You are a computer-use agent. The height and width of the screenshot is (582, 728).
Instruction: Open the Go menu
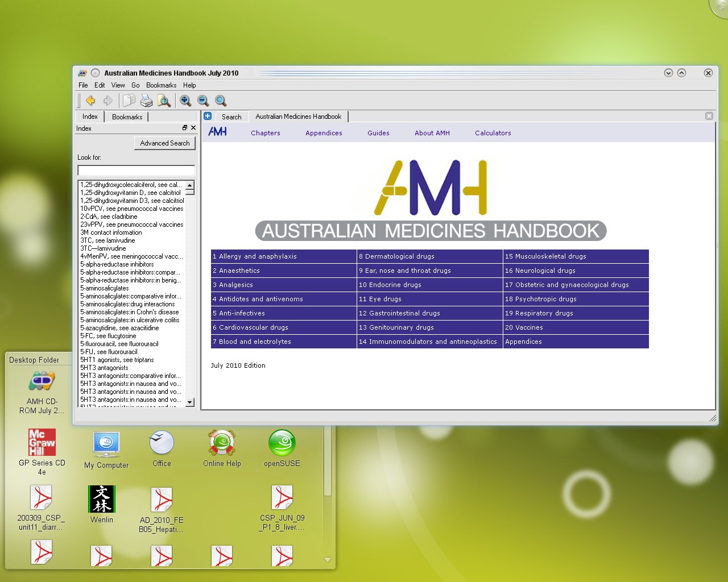(x=135, y=85)
